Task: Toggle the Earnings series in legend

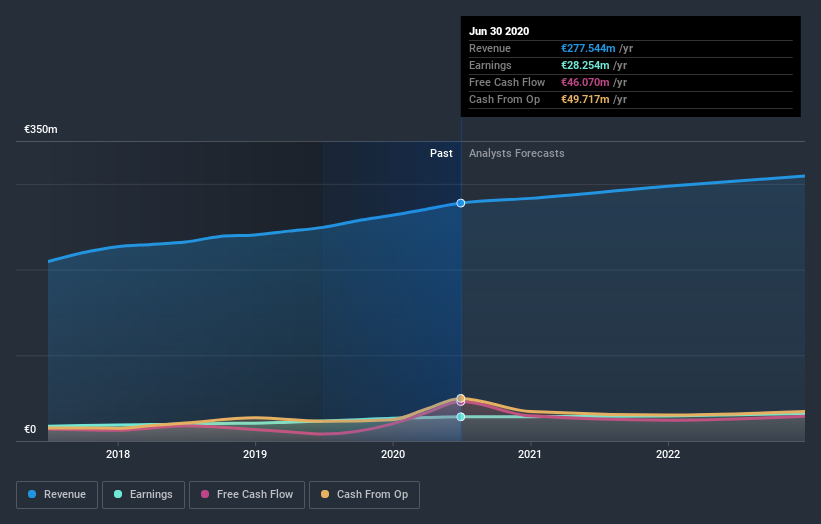Action: [x=143, y=495]
